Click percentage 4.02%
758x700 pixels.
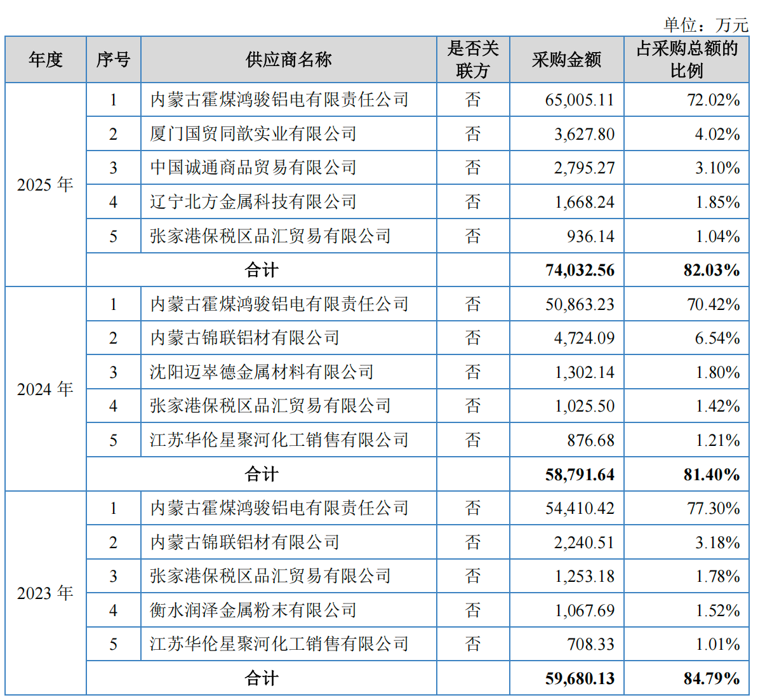(717, 134)
